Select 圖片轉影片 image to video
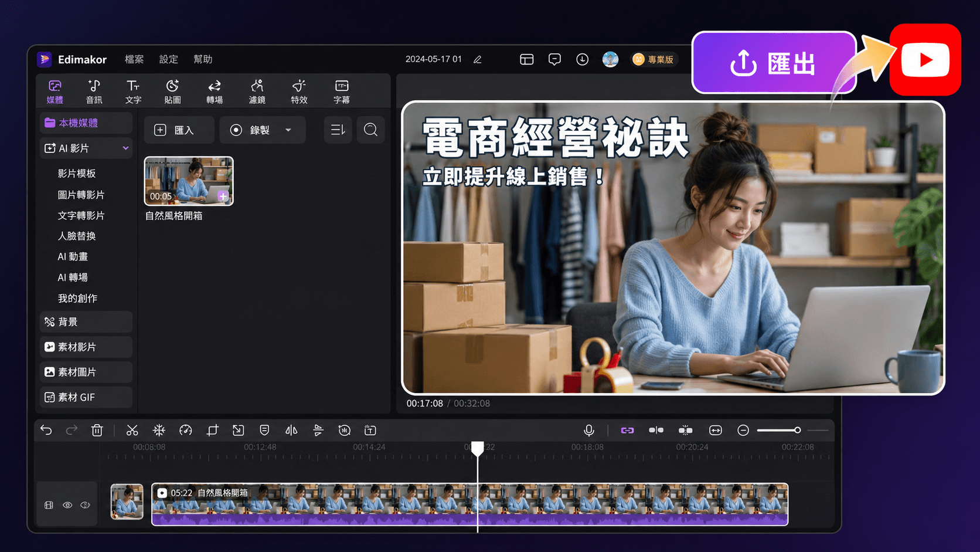 tap(81, 195)
